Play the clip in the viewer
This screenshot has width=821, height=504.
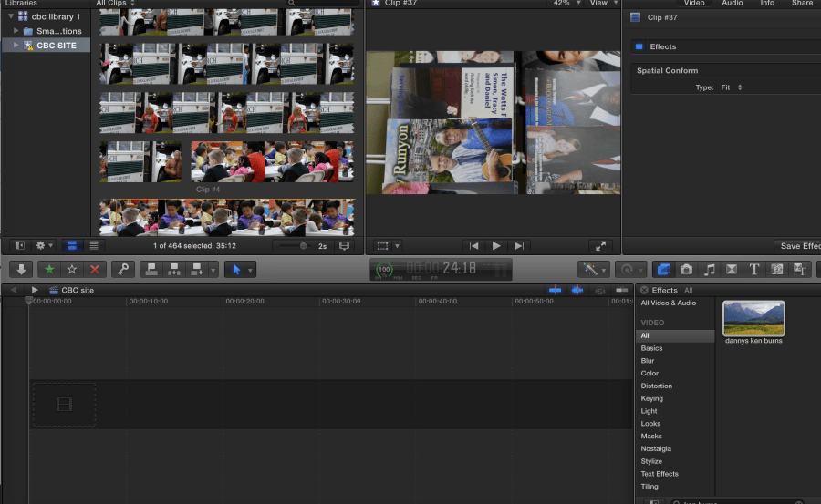coord(496,246)
